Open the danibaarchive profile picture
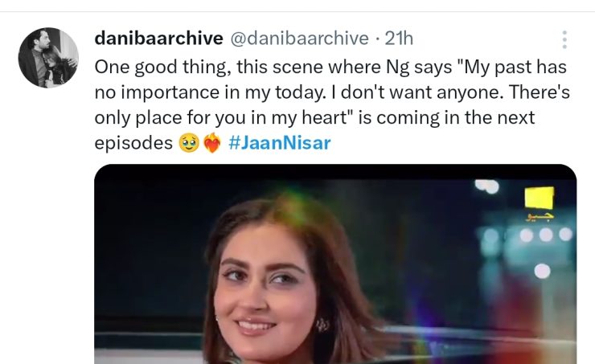 pos(48,57)
